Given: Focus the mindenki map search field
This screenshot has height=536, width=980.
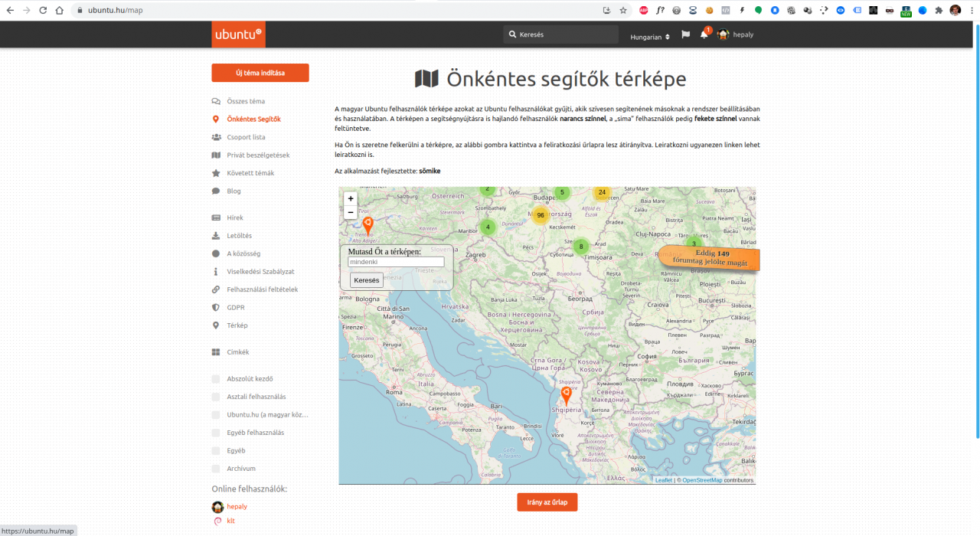Looking at the screenshot, I should [396, 262].
